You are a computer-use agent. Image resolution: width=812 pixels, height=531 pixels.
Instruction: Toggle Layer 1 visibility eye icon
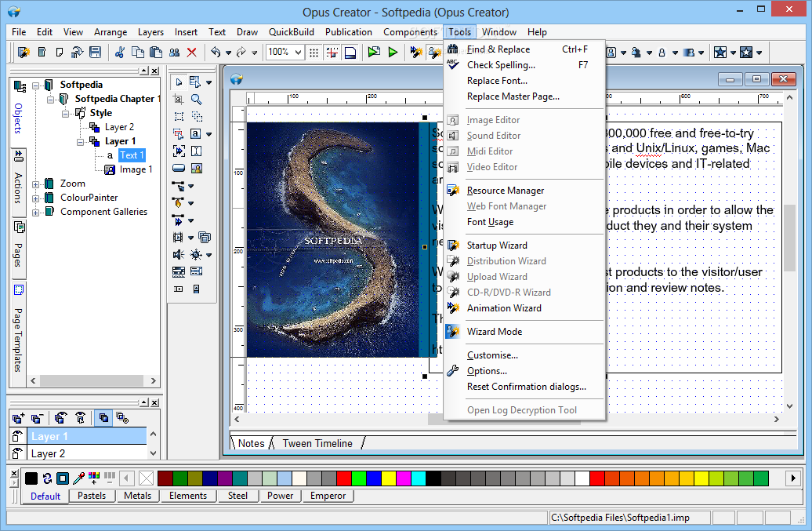tap(17, 436)
